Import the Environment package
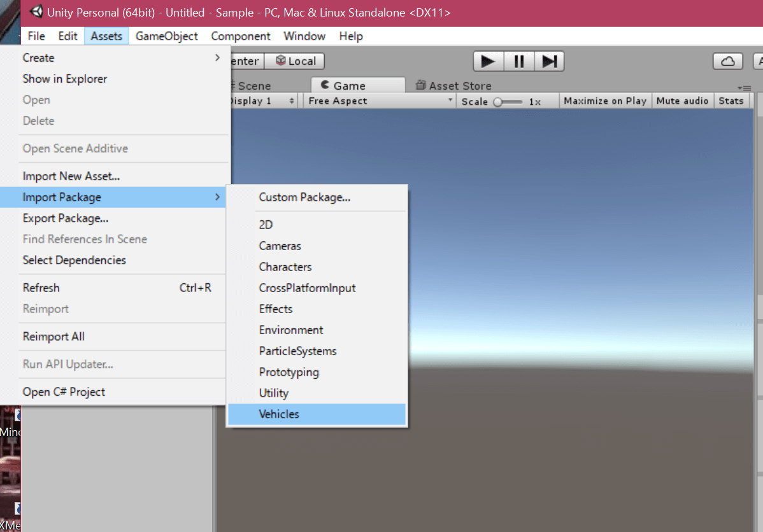The height and width of the screenshot is (532, 763). click(317, 330)
